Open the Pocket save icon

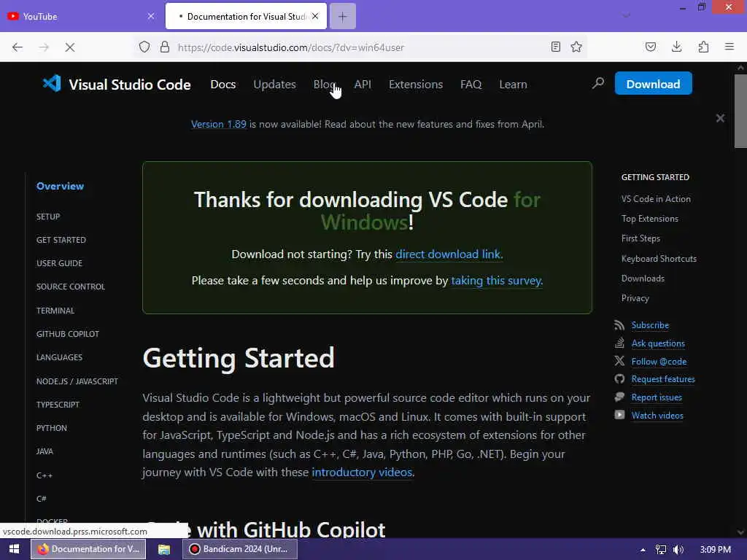[x=650, y=47]
